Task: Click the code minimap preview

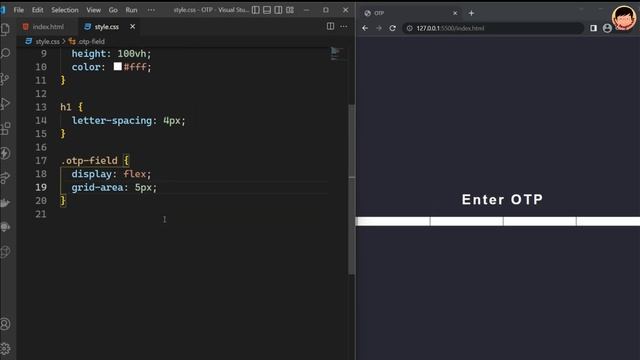Action: tap(337, 54)
